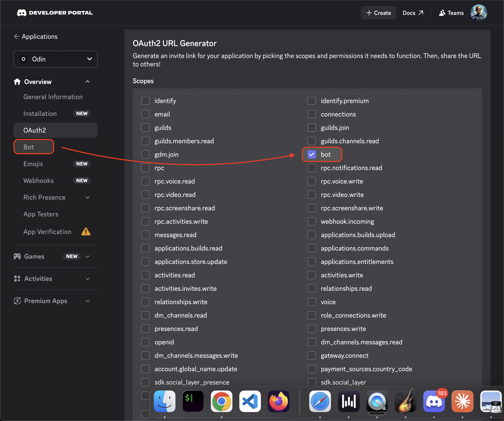The image size is (504, 421).
Task: Go back to Applications list
Action: pos(36,36)
